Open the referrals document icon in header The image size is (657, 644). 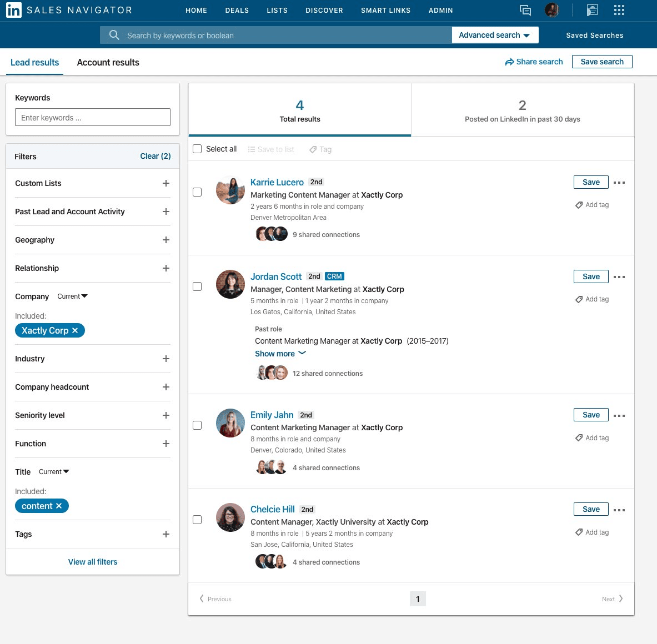coord(592,10)
